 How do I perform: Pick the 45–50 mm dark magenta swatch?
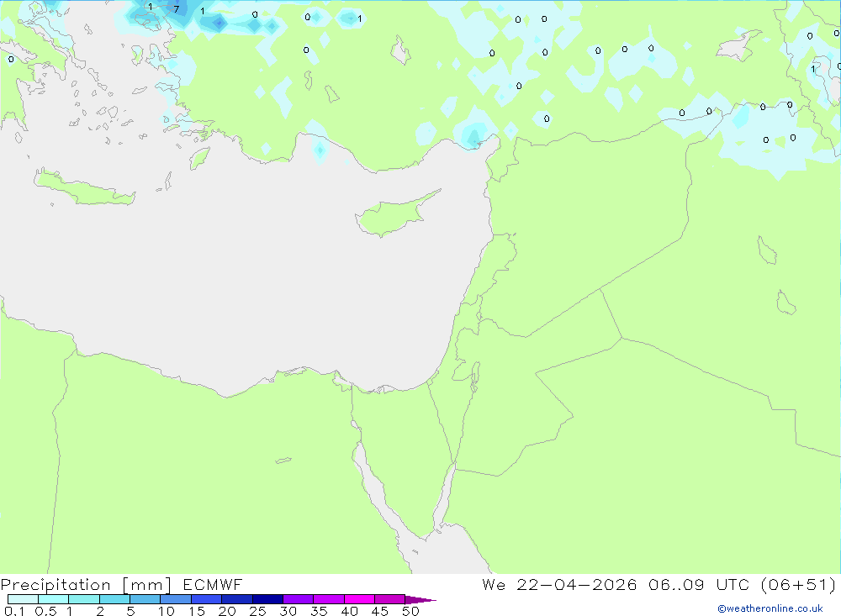click(390, 599)
